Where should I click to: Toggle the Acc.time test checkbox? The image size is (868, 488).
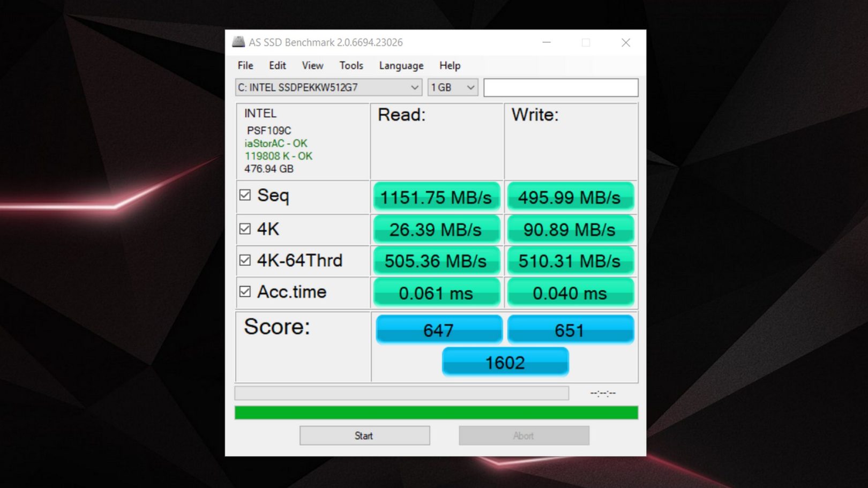click(245, 291)
